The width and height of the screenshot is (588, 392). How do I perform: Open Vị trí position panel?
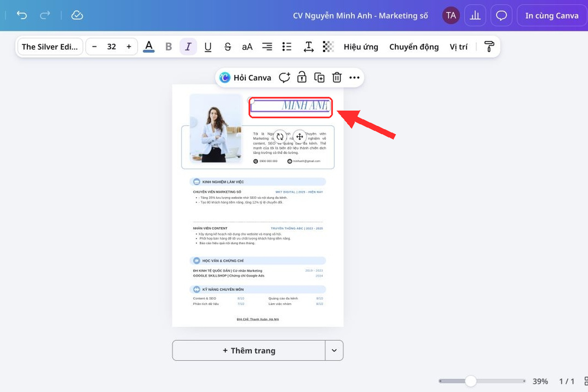(459, 47)
